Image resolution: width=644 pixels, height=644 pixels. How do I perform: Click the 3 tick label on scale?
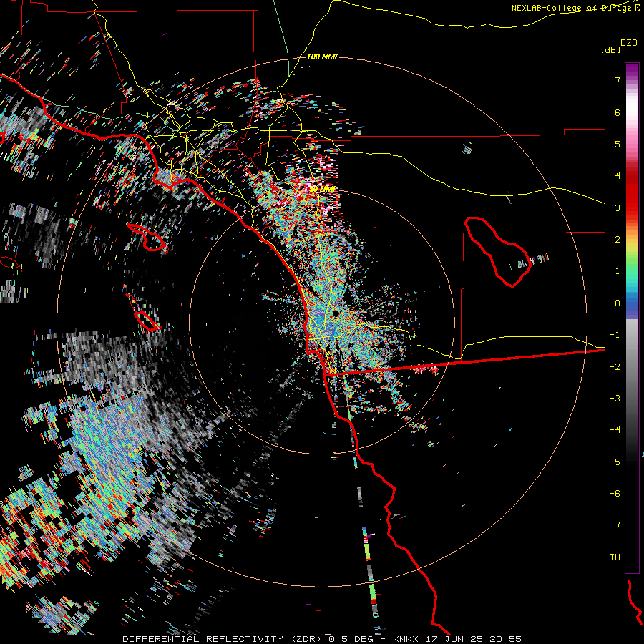click(x=618, y=208)
